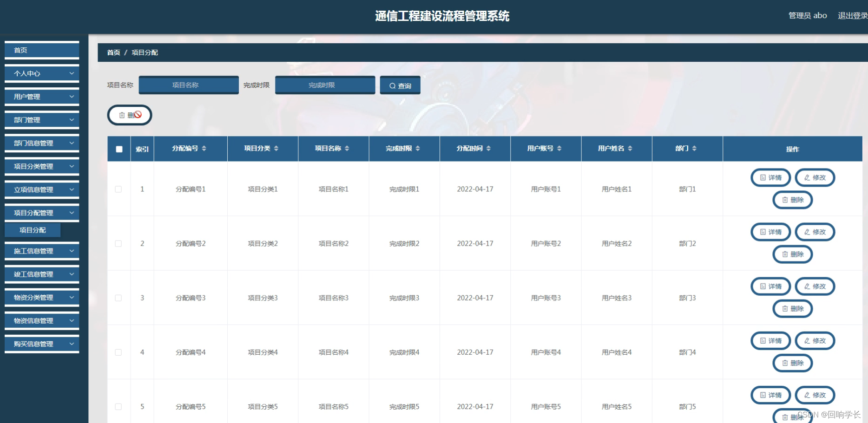Screen dimensions: 868x423
Task: Click 修改 edit icon for 分配编号2
Action: [x=815, y=232]
